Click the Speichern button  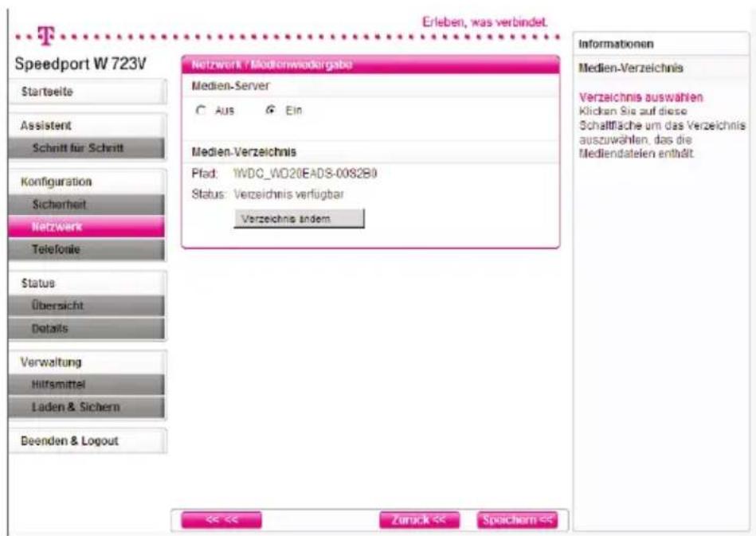point(517,520)
